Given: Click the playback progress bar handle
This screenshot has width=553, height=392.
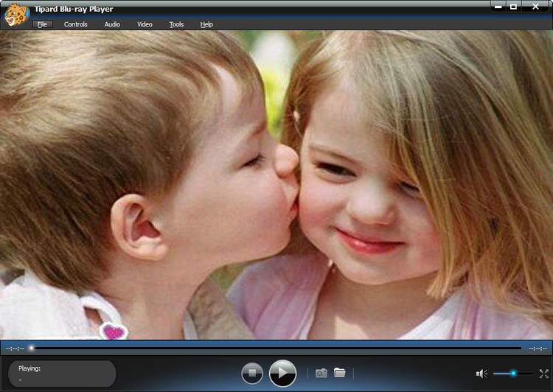Looking at the screenshot, I should point(31,348).
